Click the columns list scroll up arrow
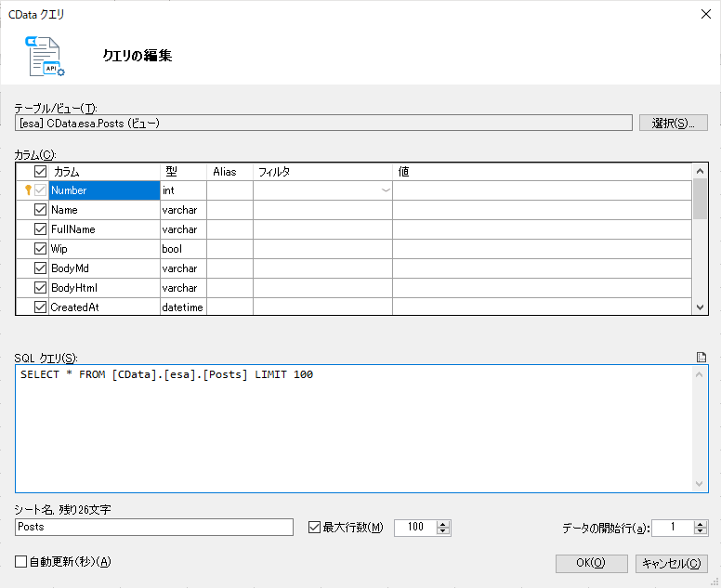 (x=700, y=171)
